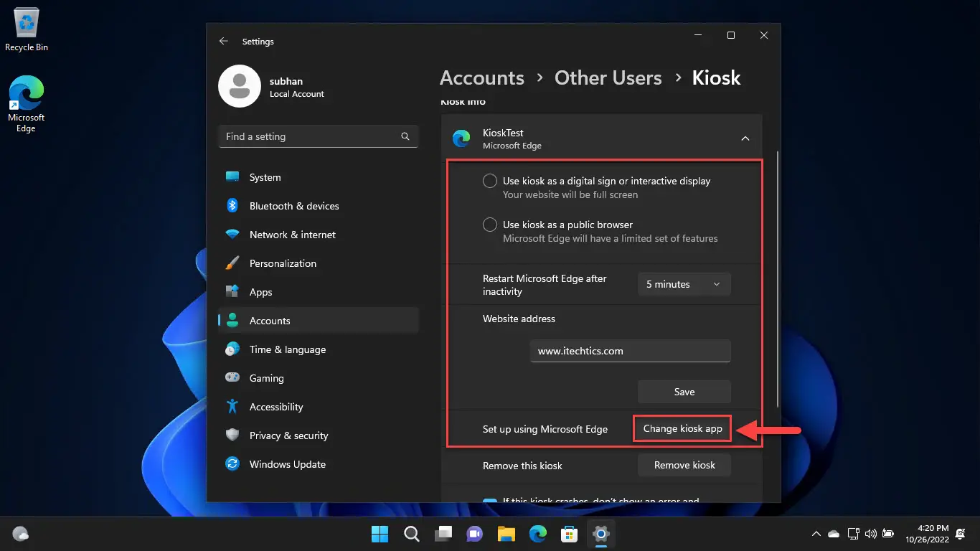This screenshot has width=980, height=551.
Task: Open the clock and date panel
Action: coord(927,534)
